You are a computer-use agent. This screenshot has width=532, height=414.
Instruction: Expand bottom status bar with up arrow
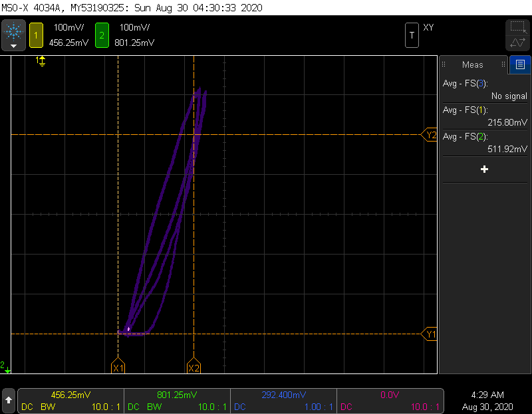coord(9,400)
